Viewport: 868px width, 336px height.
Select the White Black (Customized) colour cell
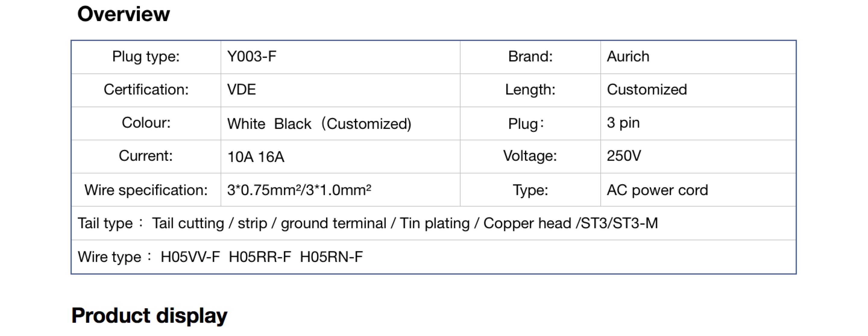(x=340, y=123)
